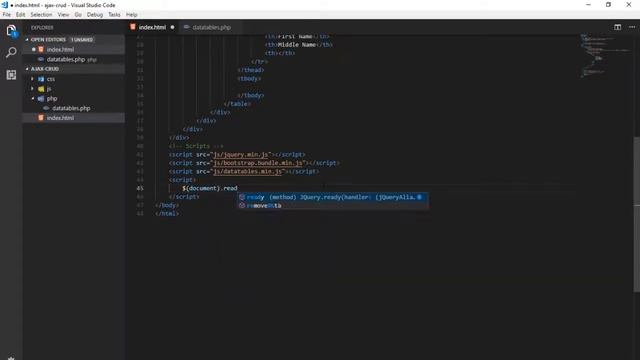This screenshot has width=640, height=360.
Task: Open the Help menu
Action: tap(131, 15)
